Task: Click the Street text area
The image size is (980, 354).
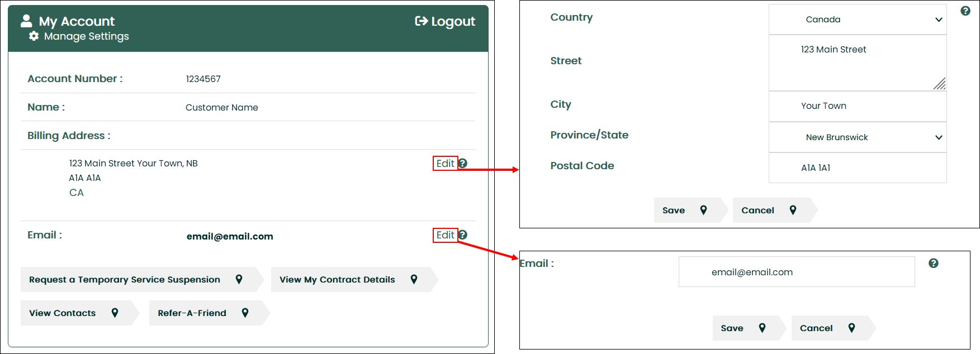Action: pos(857,63)
